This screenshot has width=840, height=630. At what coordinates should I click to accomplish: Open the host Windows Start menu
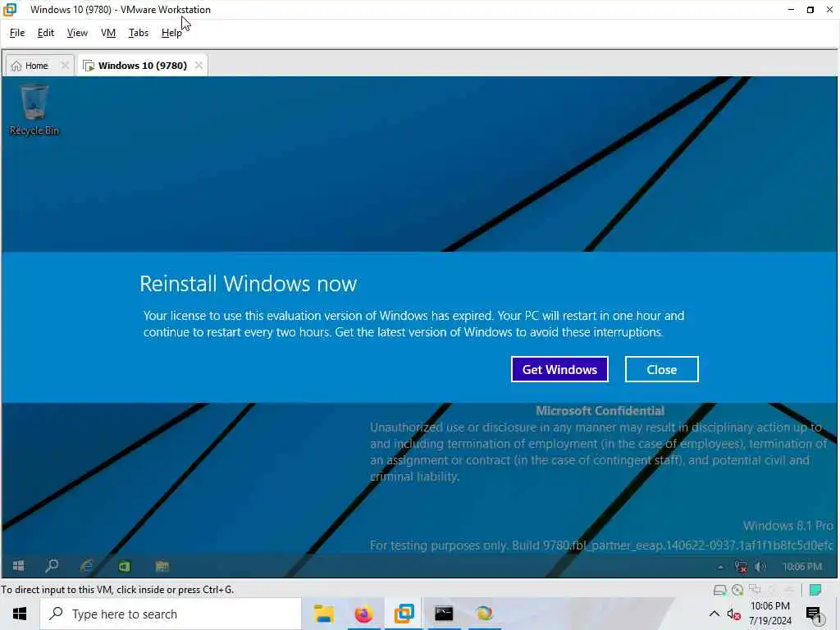coord(20,614)
